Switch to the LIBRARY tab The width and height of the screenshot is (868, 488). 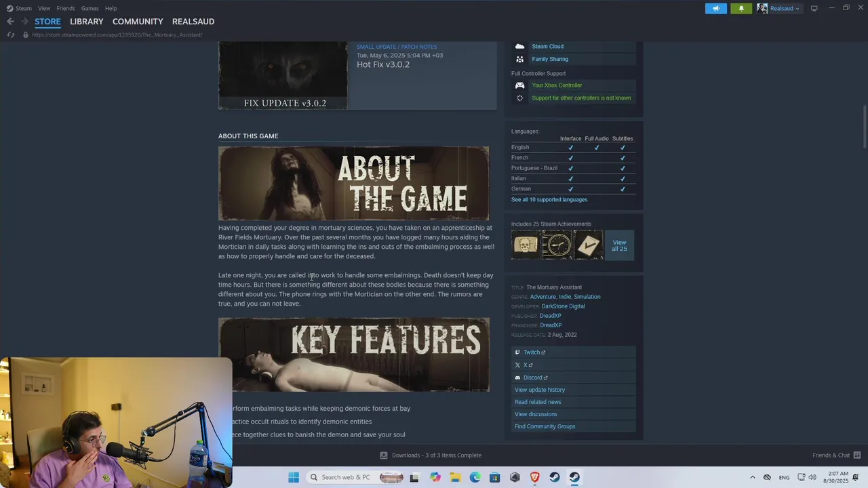87,22
